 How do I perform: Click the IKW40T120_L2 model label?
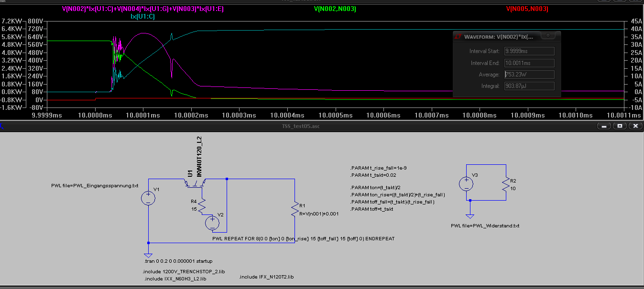pyautogui.click(x=199, y=157)
